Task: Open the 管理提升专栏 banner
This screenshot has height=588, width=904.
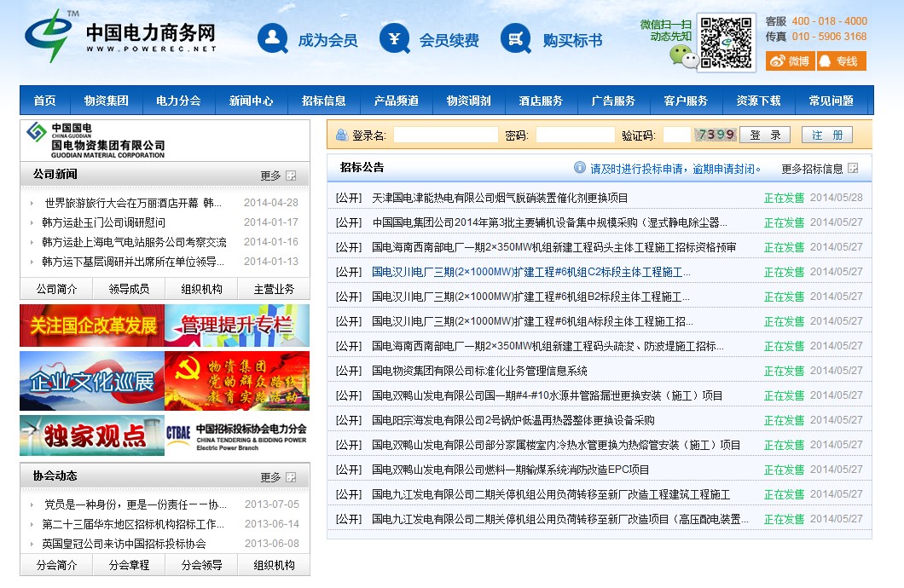Action: pyautogui.click(x=237, y=326)
